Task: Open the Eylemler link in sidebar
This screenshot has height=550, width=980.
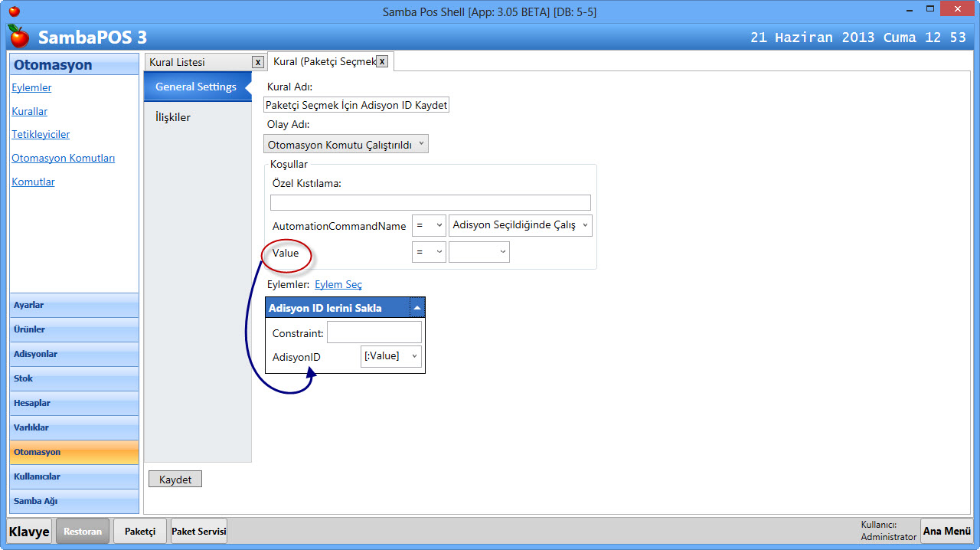Action: click(31, 87)
